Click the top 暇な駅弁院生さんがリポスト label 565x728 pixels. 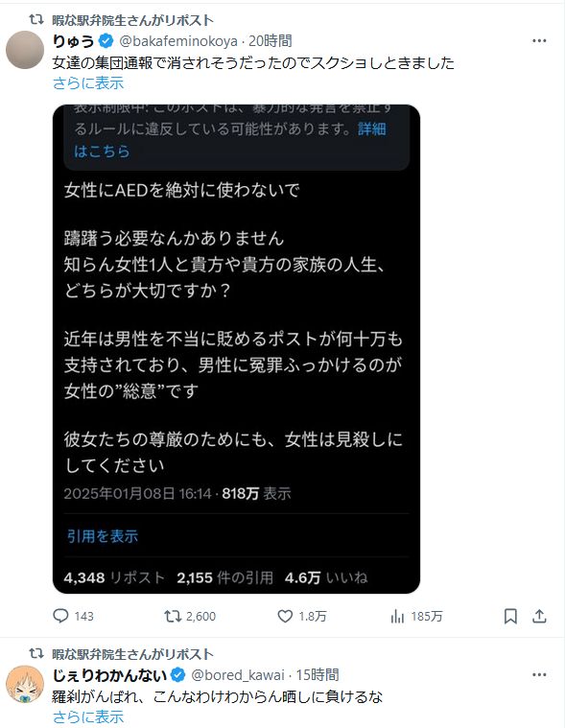(x=132, y=20)
